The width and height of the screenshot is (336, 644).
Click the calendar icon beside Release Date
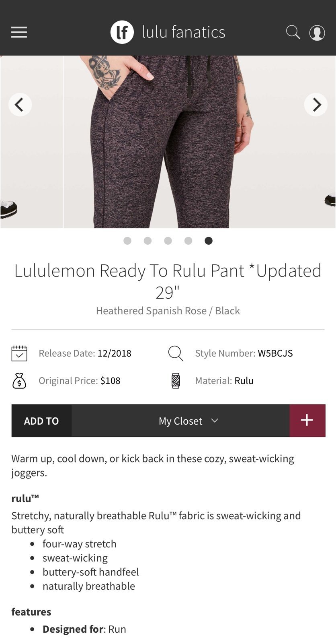point(19,353)
